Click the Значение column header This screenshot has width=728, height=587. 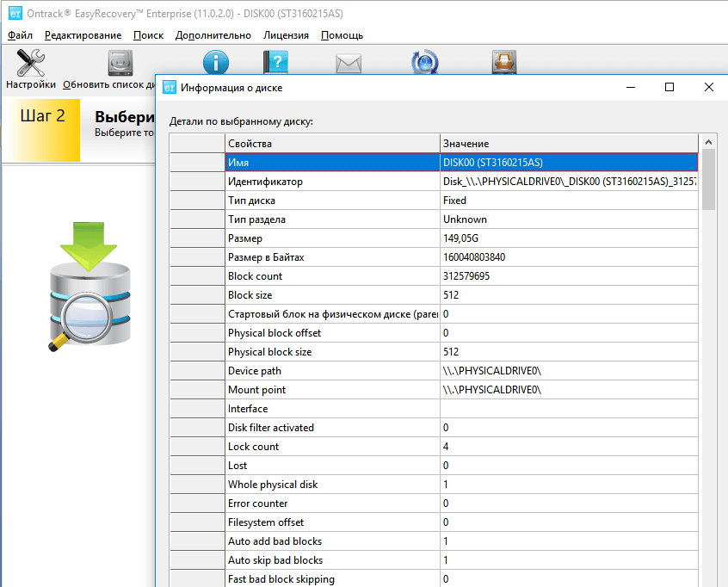568,143
